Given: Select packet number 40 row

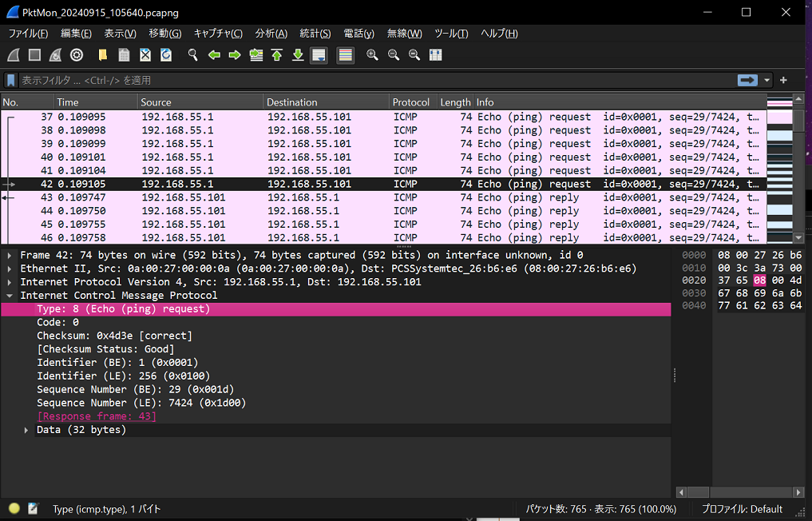Looking at the screenshot, I should pos(383,157).
